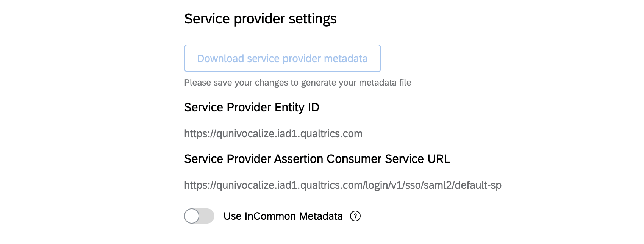Click the Assertion Consumer Service URL heading
Screen dimensions: 644x244
(316, 160)
